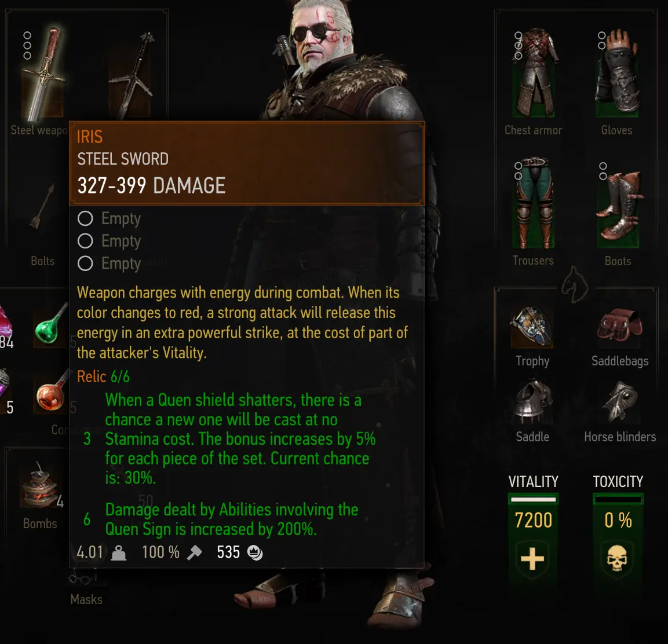Click the Trophy horse slot
668x644 pixels.
coord(532,327)
